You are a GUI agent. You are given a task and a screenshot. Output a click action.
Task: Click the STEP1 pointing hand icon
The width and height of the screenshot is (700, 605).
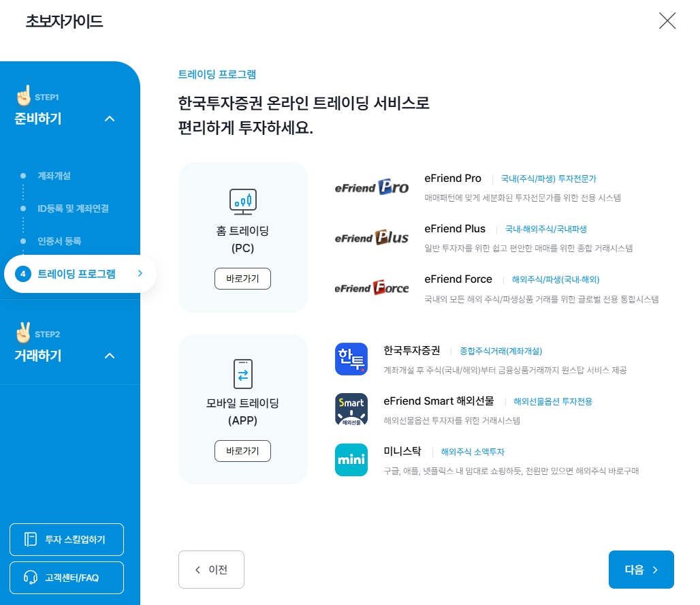click(x=24, y=95)
